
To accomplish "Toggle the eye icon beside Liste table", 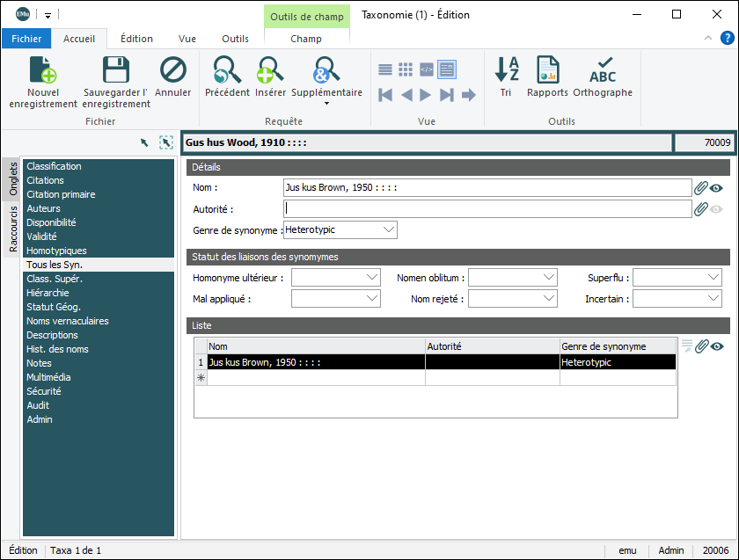I will coord(717,346).
